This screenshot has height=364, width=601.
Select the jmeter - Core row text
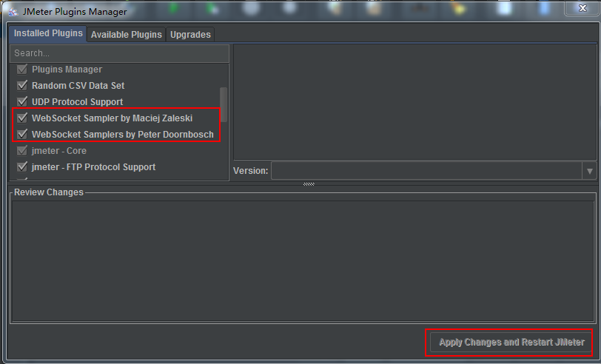tap(59, 151)
